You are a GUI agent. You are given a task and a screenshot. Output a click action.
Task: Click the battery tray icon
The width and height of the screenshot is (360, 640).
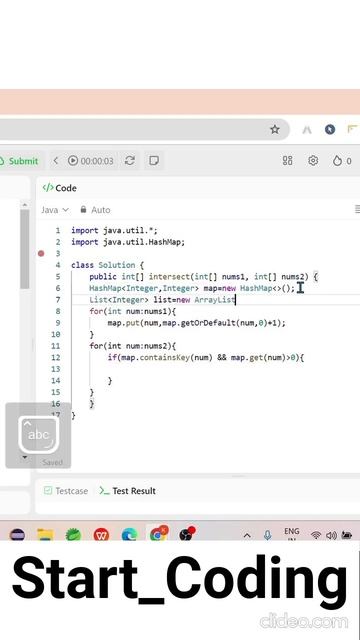(347, 535)
